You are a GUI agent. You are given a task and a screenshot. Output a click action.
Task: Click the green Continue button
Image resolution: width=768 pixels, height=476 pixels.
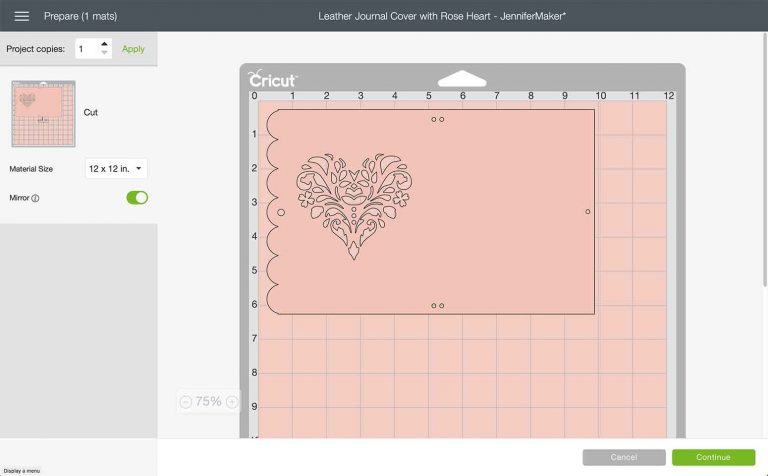(x=713, y=457)
